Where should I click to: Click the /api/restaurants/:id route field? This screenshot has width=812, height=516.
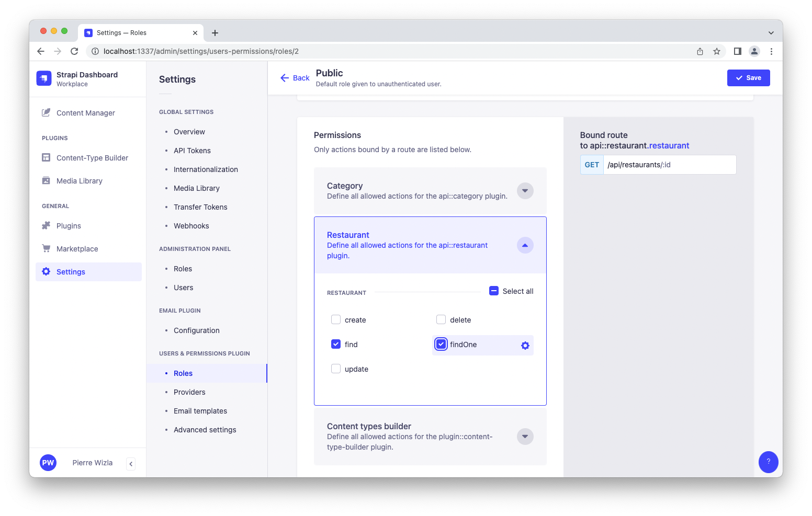670,164
